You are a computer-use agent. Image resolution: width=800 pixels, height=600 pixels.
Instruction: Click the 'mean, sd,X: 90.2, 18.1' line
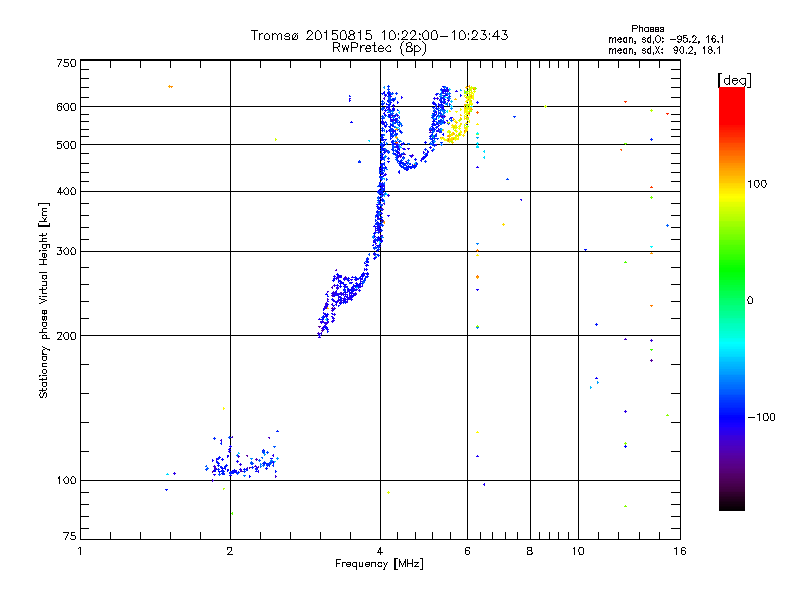tap(664, 50)
